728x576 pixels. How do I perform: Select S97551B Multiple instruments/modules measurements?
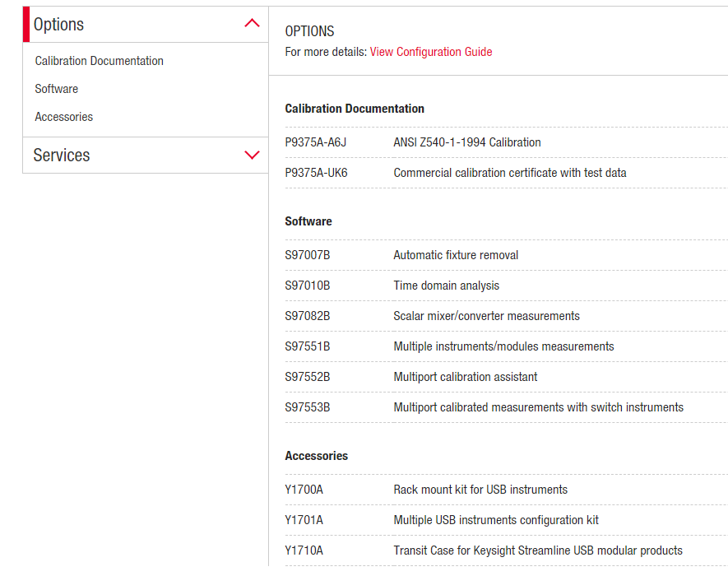coord(506,346)
